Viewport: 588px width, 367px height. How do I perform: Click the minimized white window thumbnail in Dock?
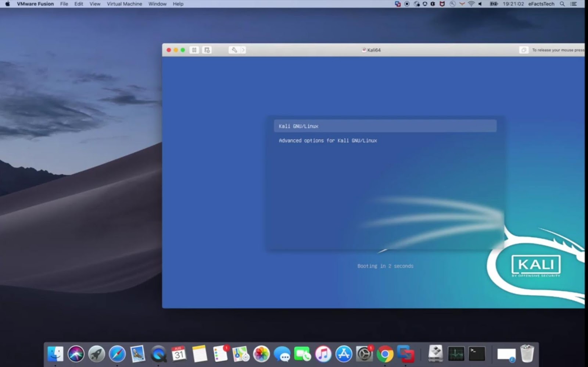click(506, 354)
